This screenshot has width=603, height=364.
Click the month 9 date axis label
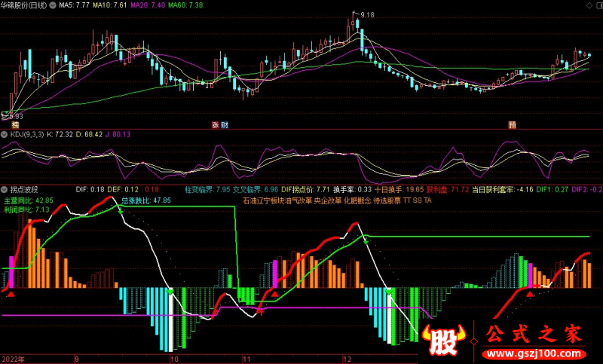77,359
